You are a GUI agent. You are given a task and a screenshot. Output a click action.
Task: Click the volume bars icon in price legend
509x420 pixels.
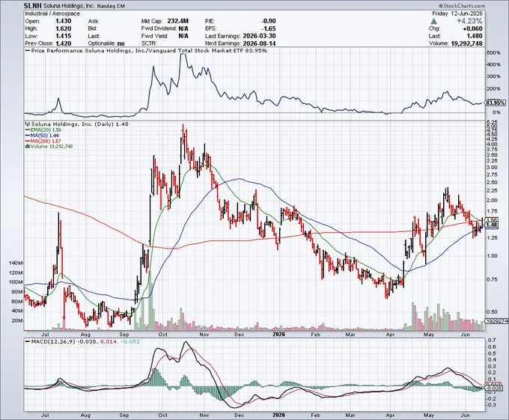pos(28,147)
